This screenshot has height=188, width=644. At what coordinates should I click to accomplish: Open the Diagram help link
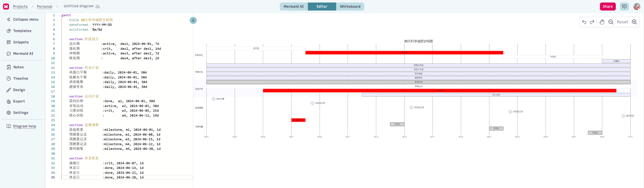[24, 126]
